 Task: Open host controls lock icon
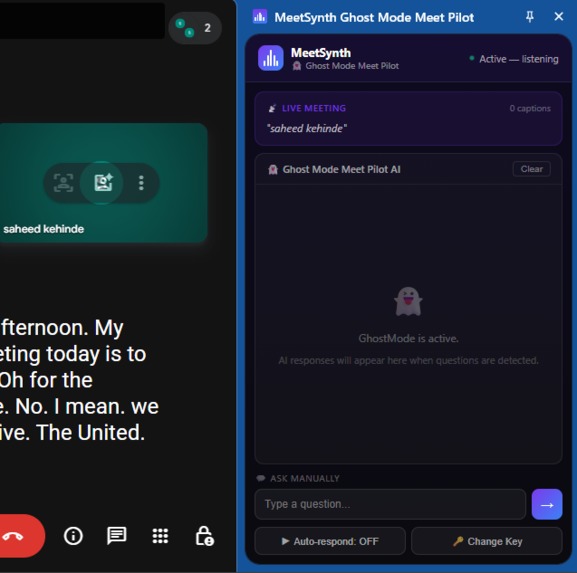(x=205, y=536)
